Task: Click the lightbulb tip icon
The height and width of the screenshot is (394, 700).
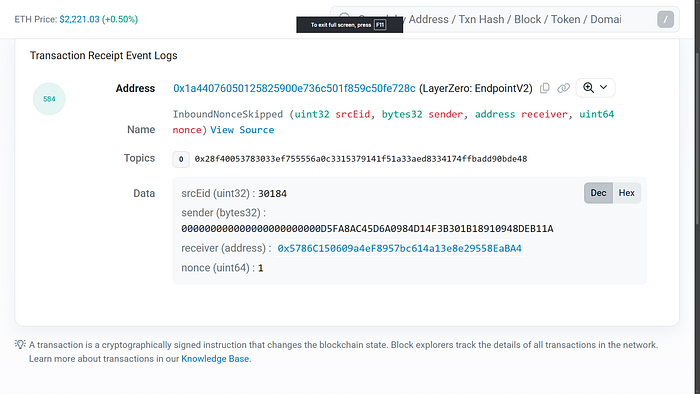Action: 20,344
